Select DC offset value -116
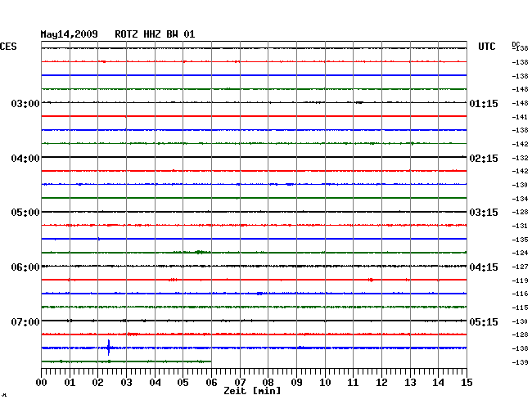The image size is (532, 404). (x=520, y=294)
